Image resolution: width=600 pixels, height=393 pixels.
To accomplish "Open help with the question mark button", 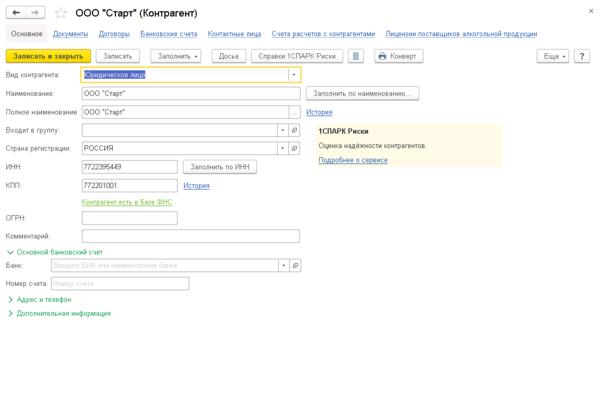I will [582, 56].
